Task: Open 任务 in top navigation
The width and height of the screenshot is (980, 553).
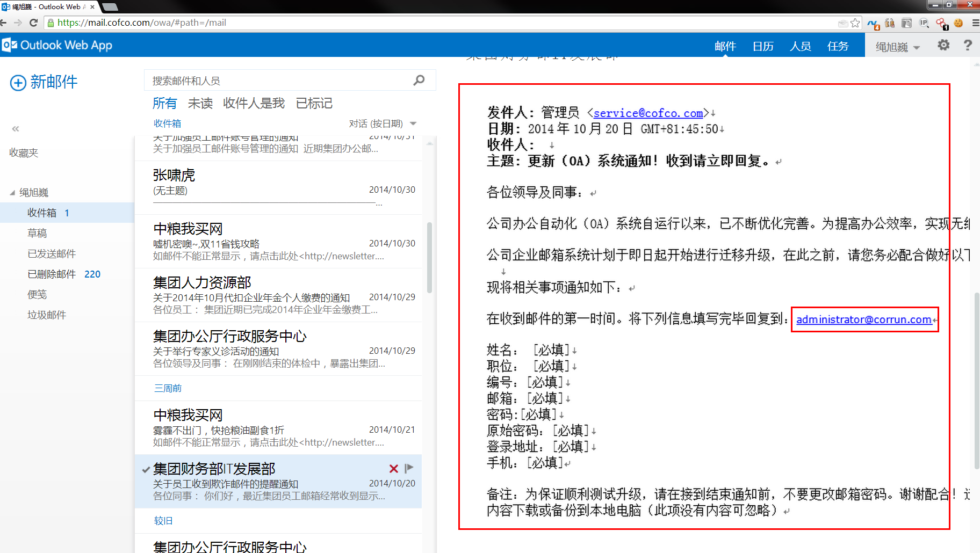Action: 838,46
